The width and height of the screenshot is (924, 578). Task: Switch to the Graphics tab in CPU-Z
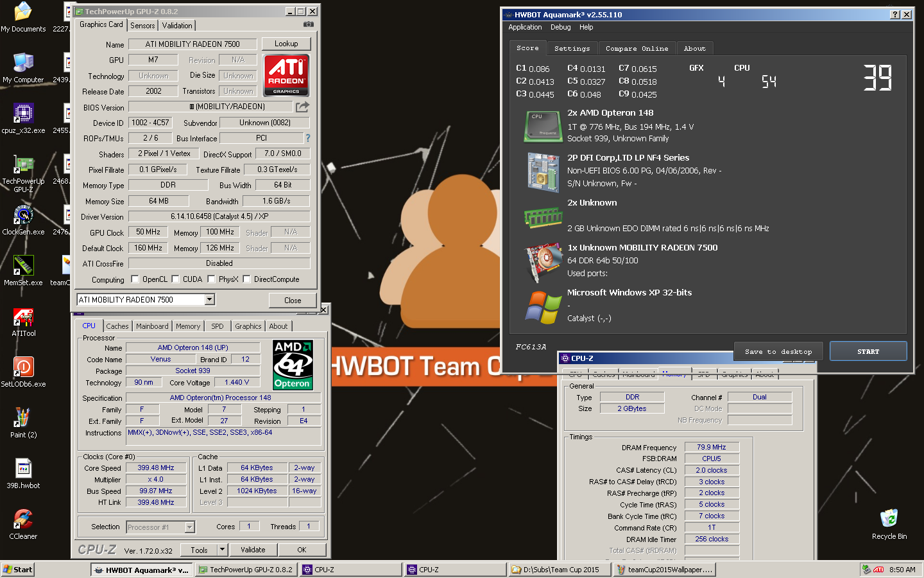[248, 326]
